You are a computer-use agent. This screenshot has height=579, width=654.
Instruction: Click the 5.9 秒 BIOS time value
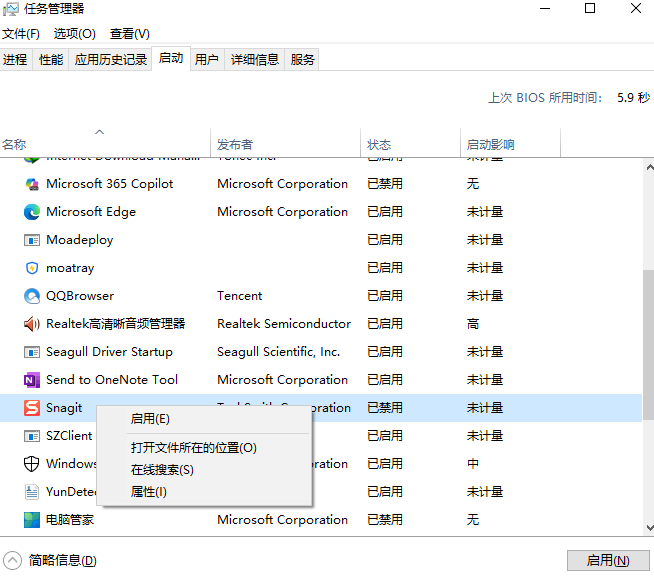(633, 98)
